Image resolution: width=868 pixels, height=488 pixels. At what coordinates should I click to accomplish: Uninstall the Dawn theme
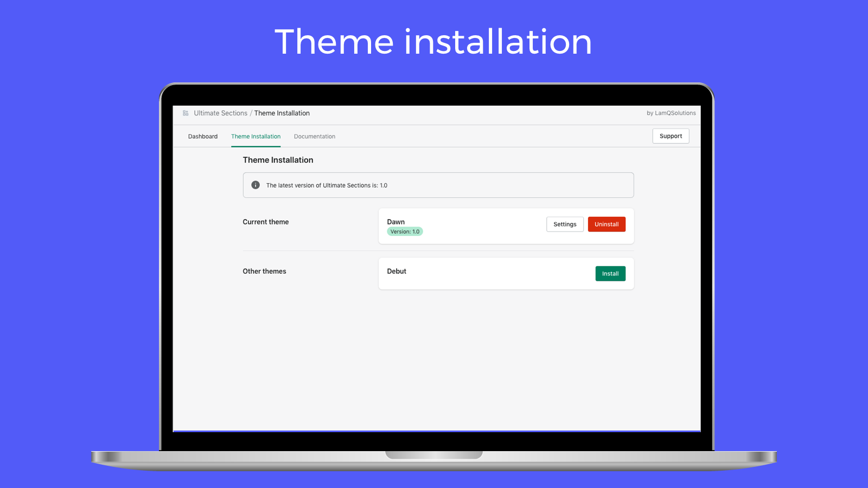(607, 224)
